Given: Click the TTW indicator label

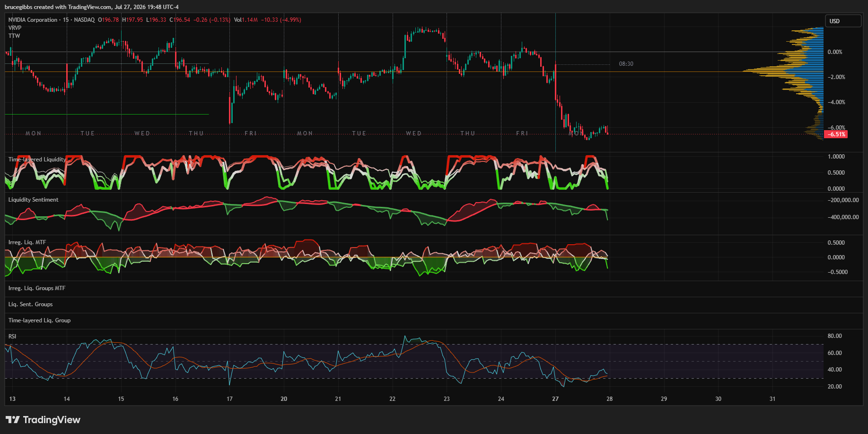Looking at the screenshot, I should click(14, 36).
